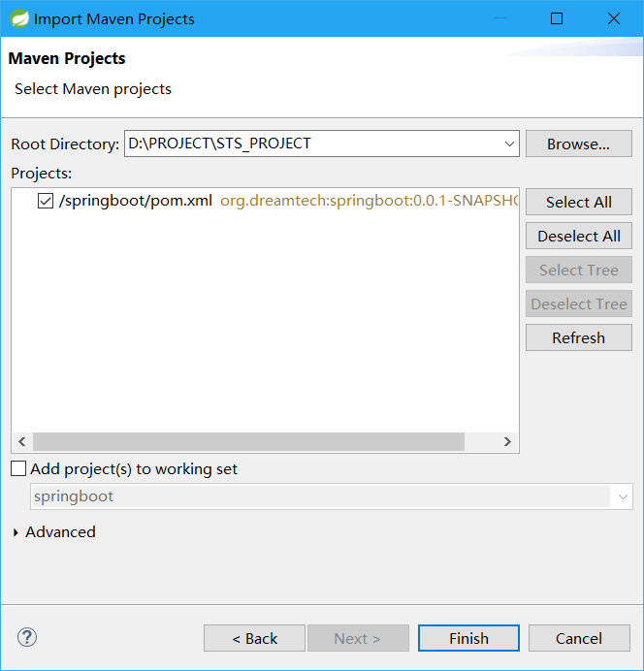The height and width of the screenshot is (671, 644).
Task: Cancel the Import Maven Projects dialog
Action: click(x=579, y=638)
